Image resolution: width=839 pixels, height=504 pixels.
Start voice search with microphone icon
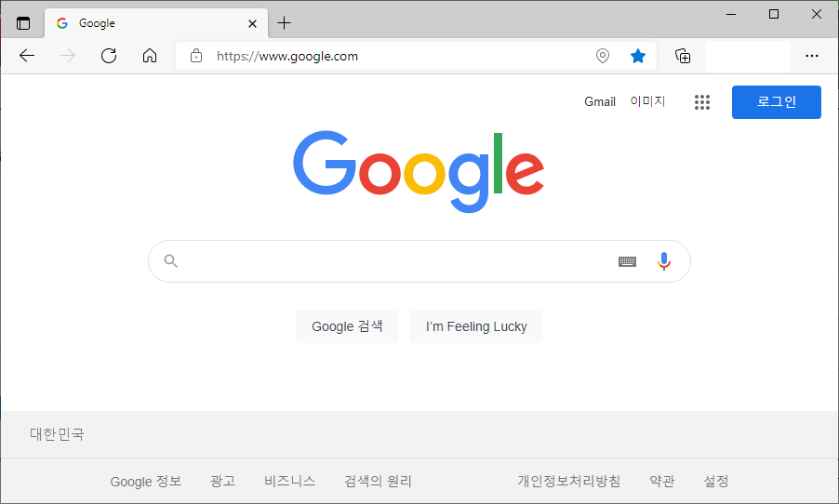664,261
